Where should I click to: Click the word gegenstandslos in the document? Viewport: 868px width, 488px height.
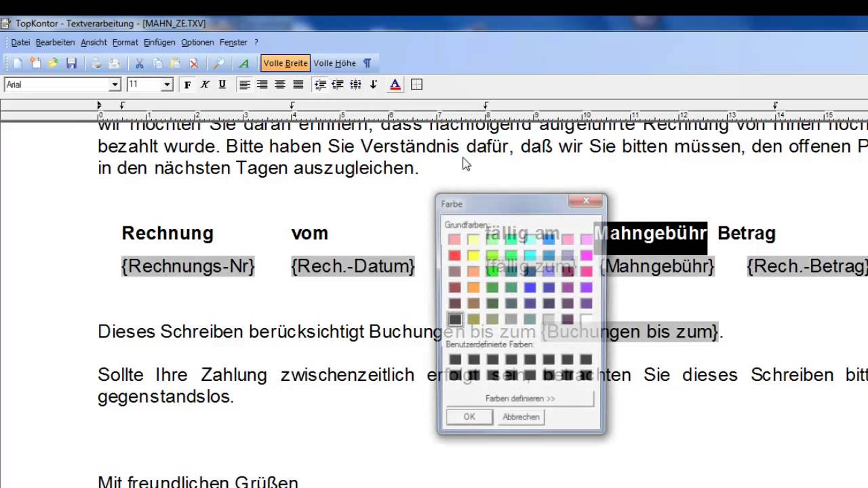point(165,397)
